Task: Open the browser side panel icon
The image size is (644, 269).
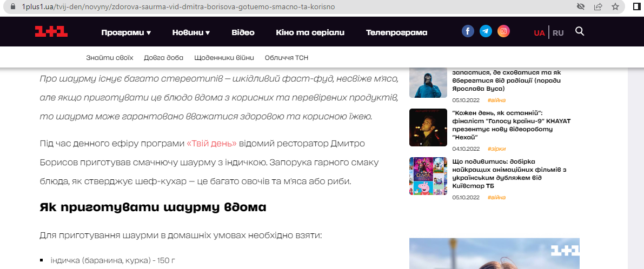Action: [x=637, y=6]
